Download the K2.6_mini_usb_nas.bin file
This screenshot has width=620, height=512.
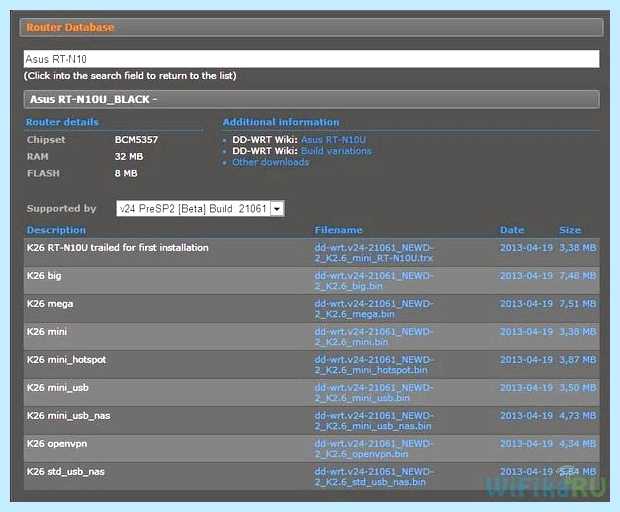click(374, 421)
